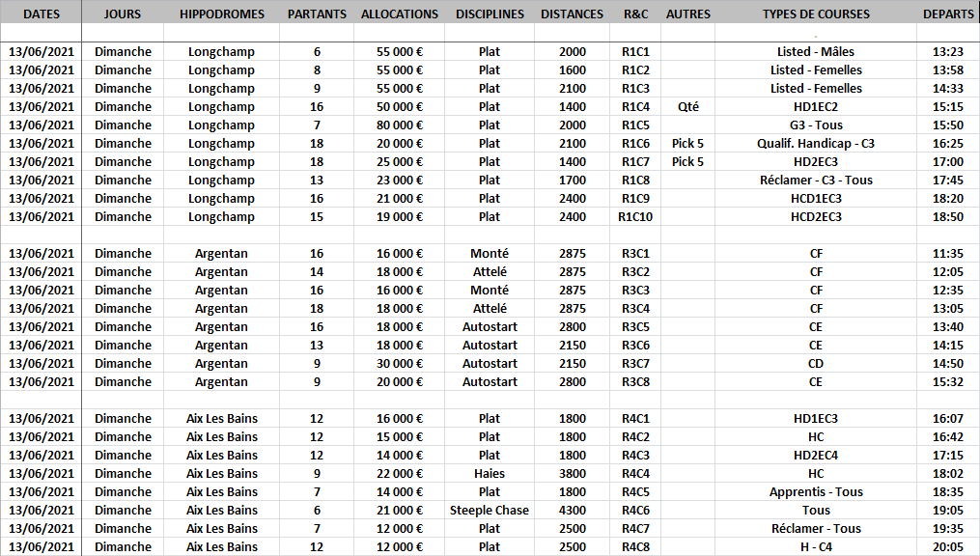Screen dimensions: 980x556
Task: Click departure time 16:07
Action: click(x=948, y=419)
